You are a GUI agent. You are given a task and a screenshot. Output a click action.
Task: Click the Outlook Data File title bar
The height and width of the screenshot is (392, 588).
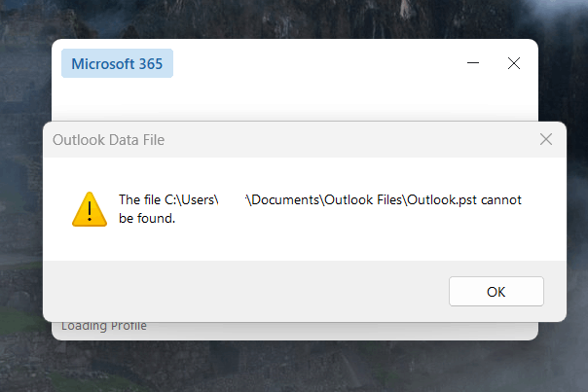click(x=292, y=140)
